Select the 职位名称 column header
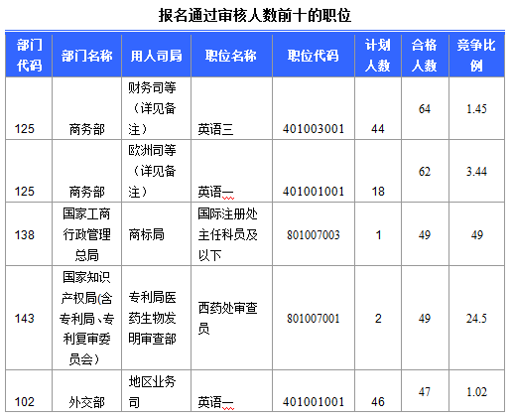Screen dimensions: 512x420 (231, 56)
